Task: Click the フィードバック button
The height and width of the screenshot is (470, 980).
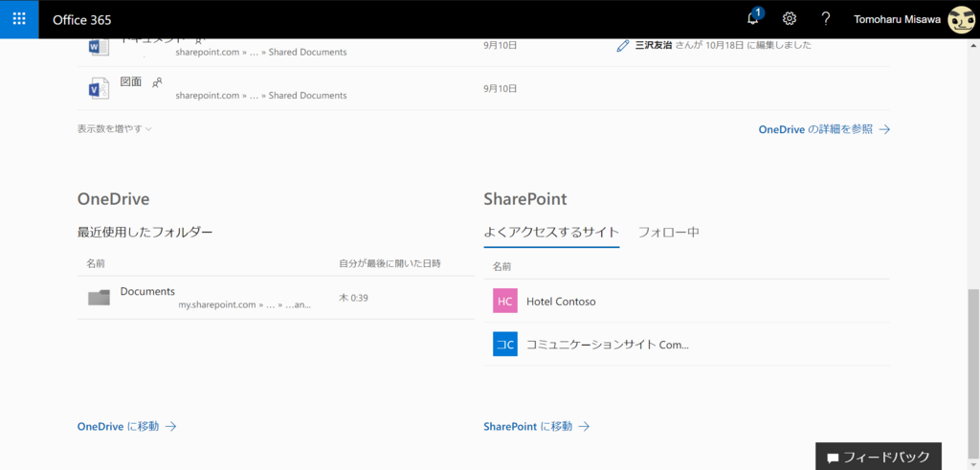Action: point(879,457)
